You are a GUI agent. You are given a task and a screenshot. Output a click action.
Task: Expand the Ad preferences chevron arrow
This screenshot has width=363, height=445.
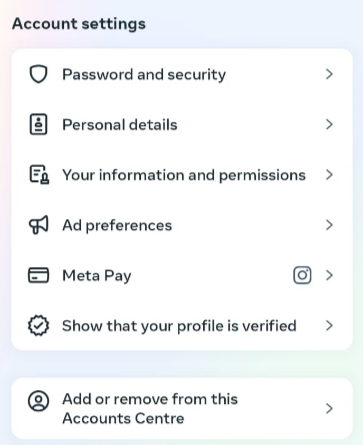pyautogui.click(x=329, y=225)
